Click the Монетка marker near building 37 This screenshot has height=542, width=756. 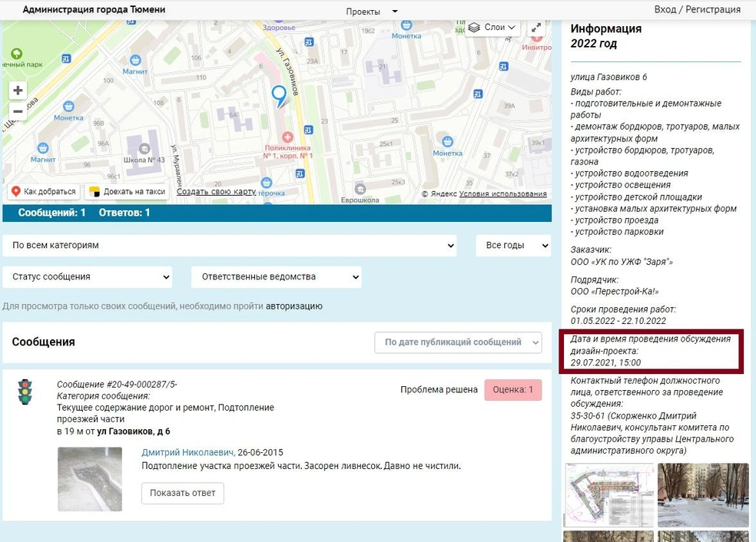(447, 142)
